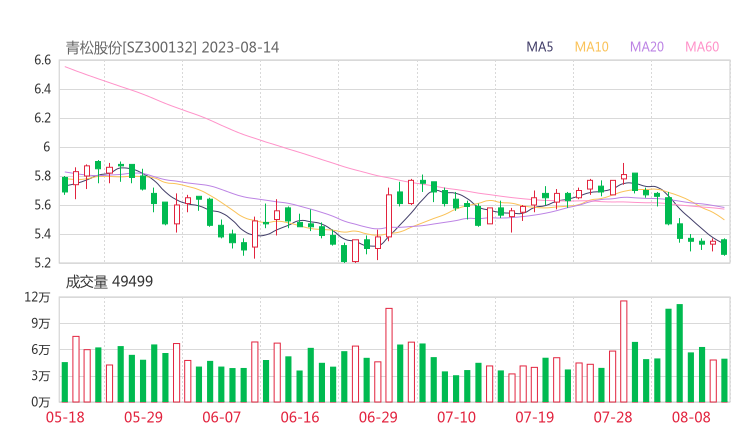Click the 06-29 date axis label
This screenshot has height=440, width=740.
pos(378,417)
